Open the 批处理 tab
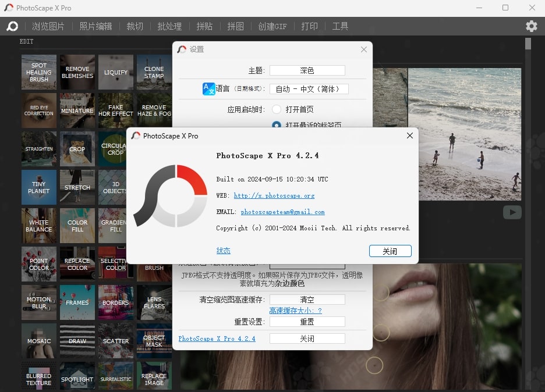The image size is (545, 392). click(169, 26)
